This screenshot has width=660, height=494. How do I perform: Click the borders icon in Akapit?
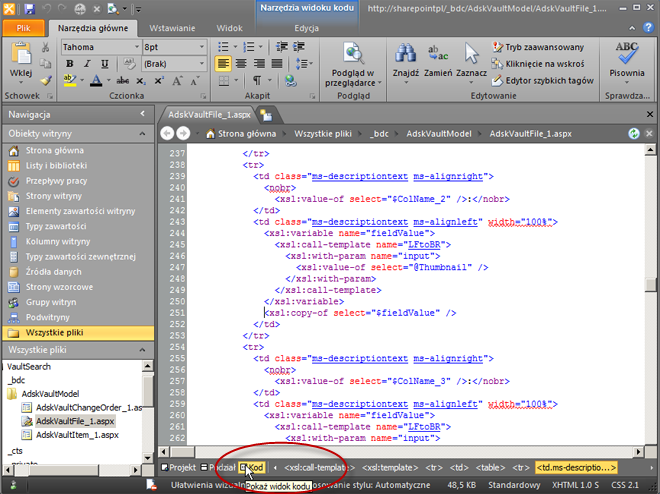click(x=224, y=80)
